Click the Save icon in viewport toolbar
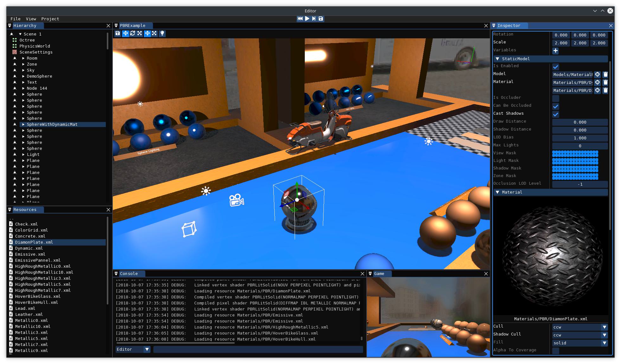The height and width of the screenshot is (364, 621). (x=118, y=34)
